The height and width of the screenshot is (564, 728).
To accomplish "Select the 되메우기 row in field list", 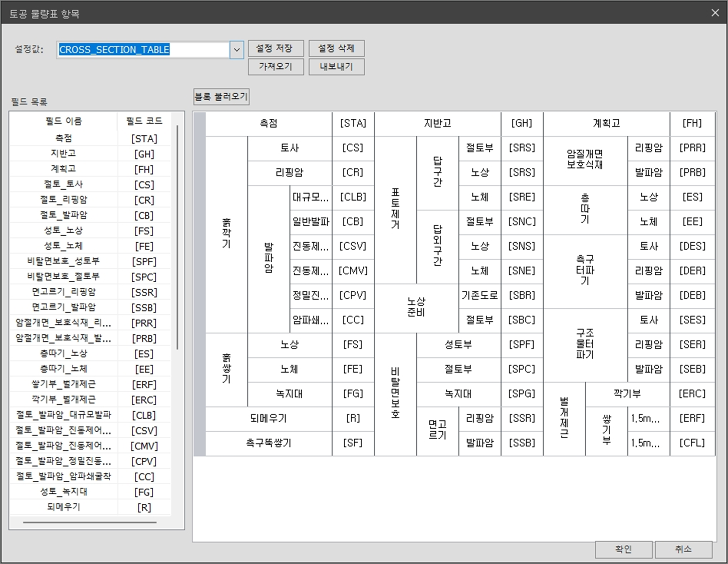I will (x=90, y=507).
